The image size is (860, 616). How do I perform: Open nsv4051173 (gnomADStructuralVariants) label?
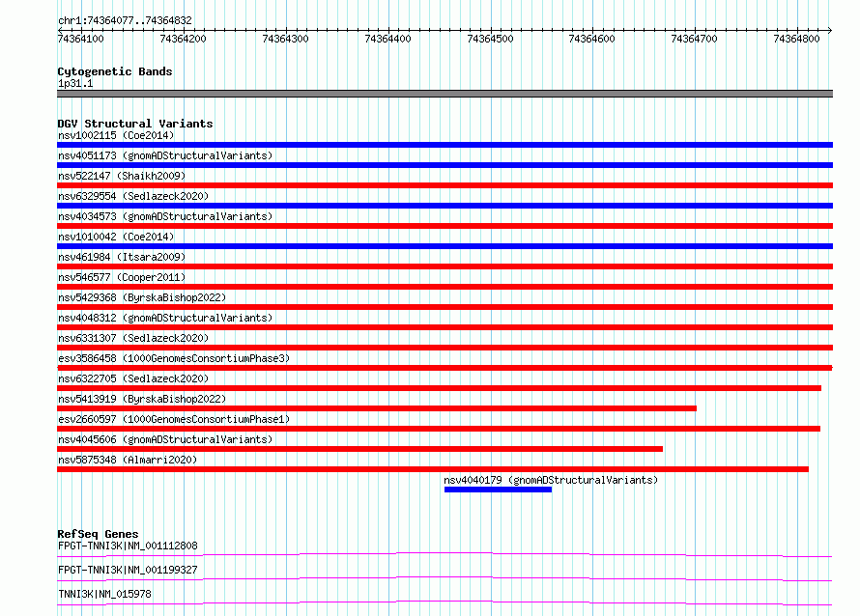165,155
